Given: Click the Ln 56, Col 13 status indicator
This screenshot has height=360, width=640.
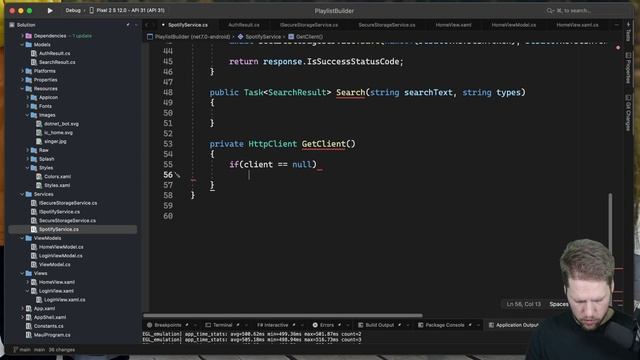Looking at the screenshot, I should 524,304.
